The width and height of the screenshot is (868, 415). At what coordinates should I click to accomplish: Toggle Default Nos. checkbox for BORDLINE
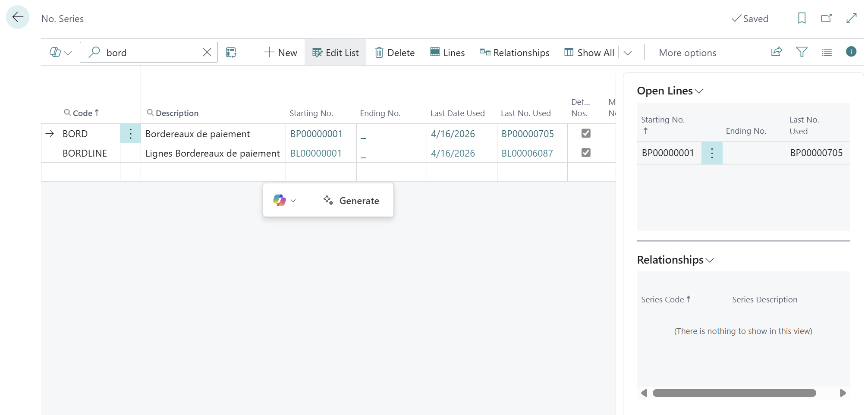[586, 153]
